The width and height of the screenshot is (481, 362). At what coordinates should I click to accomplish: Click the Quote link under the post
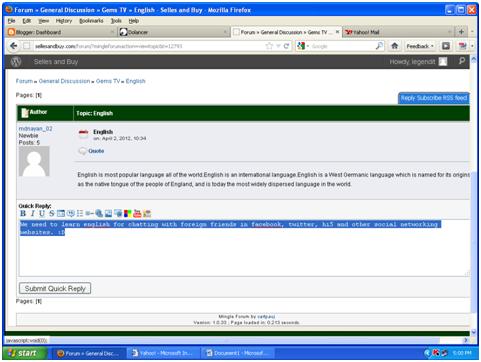tap(96, 151)
